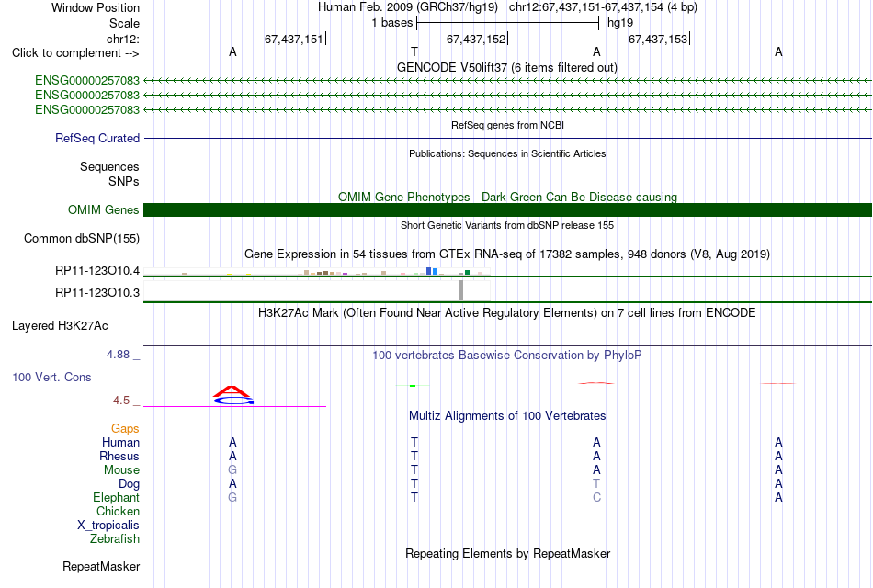Open the OMIM Genes track label
873x588 pixels.
(x=103, y=209)
